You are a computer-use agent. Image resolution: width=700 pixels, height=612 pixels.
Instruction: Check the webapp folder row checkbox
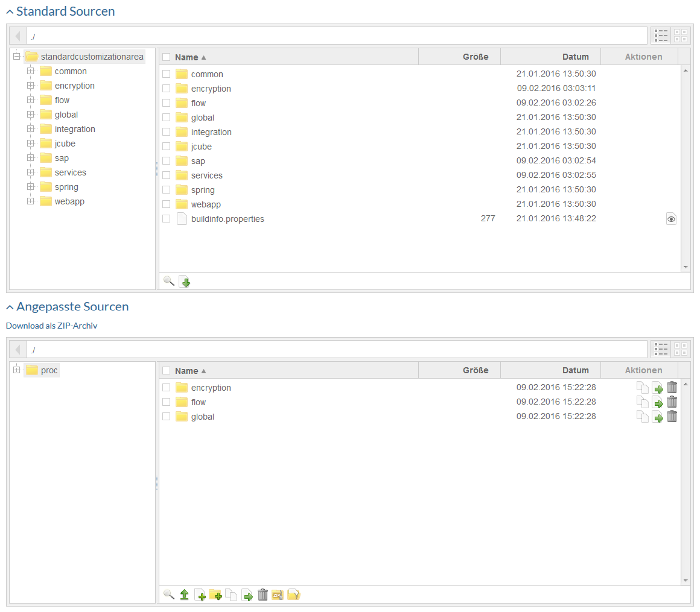click(x=167, y=204)
